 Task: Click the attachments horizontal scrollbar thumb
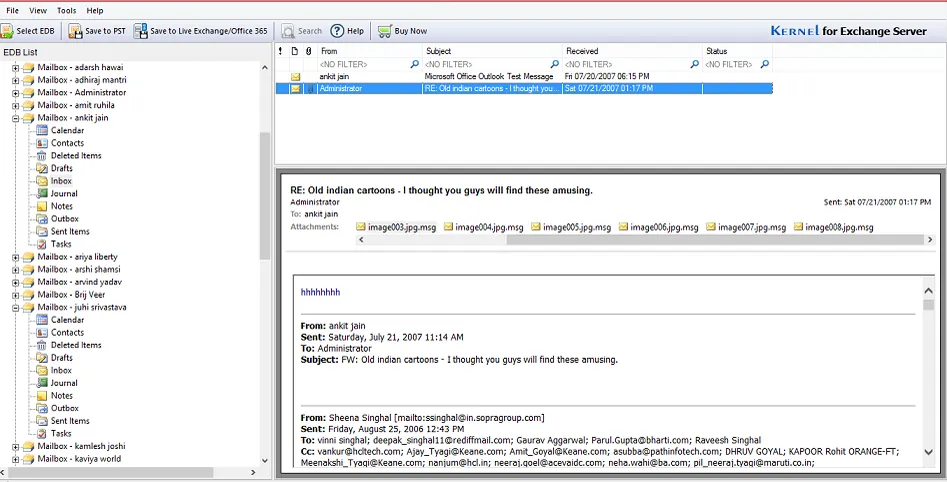715,240
